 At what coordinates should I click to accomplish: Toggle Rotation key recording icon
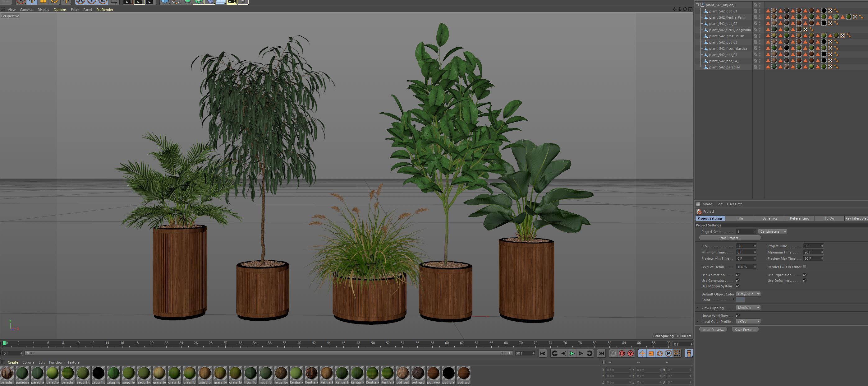point(660,353)
